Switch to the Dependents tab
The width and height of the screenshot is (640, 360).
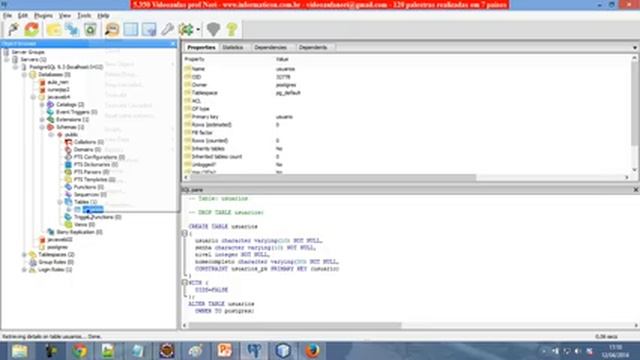tap(313, 47)
